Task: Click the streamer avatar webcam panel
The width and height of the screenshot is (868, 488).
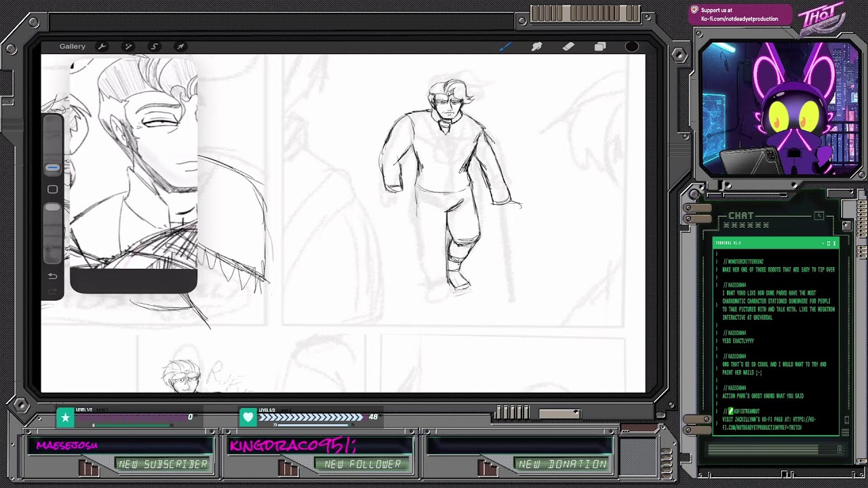Action: coord(780,108)
